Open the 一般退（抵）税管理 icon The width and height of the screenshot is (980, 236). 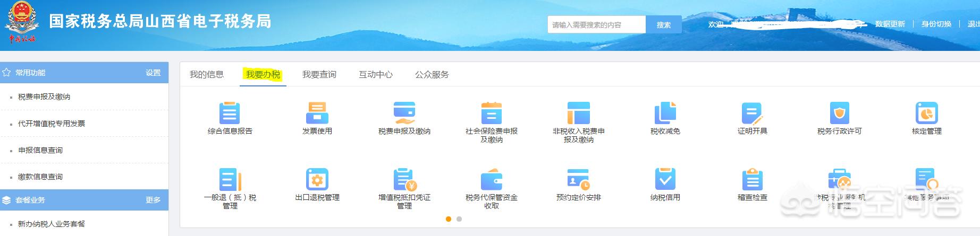click(230, 179)
